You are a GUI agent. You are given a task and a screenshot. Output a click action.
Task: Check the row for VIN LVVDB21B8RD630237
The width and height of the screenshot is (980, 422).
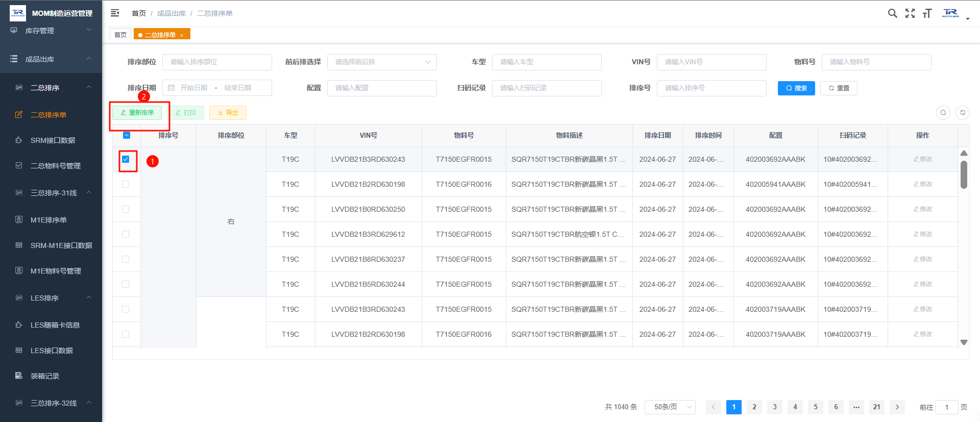click(126, 259)
